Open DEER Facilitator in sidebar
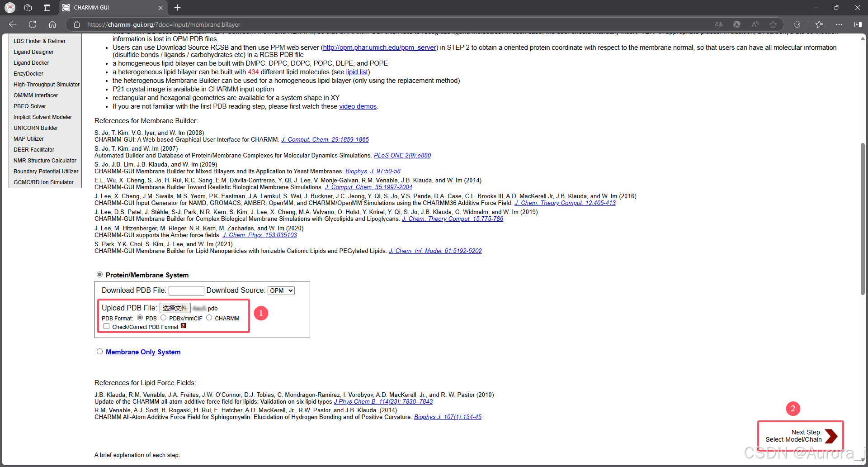The height and width of the screenshot is (467, 868). coord(34,150)
